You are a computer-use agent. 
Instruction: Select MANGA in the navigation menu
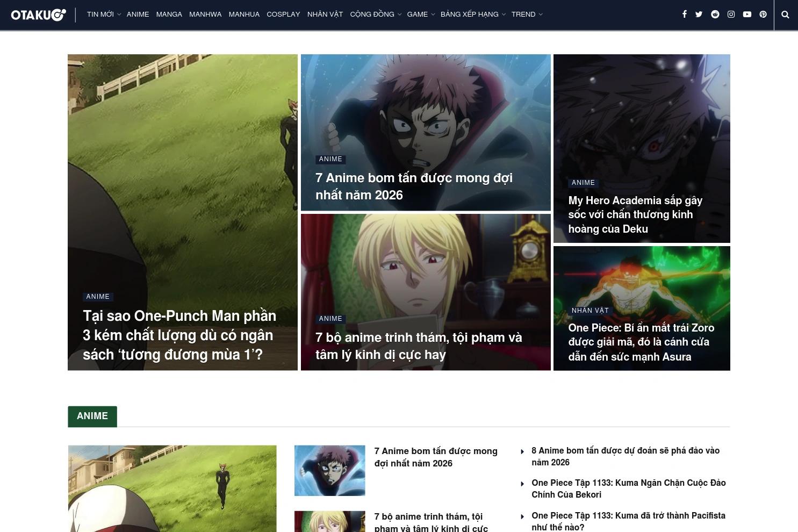click(x=169, y=14)
